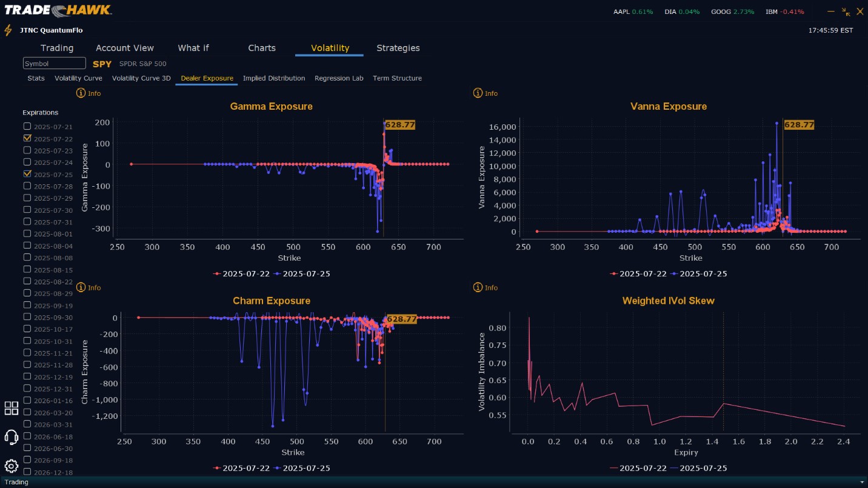This screenshot has height=488, width=868.
Task: Open the grid layout icon in left sidebar
Action: [12, 408]
